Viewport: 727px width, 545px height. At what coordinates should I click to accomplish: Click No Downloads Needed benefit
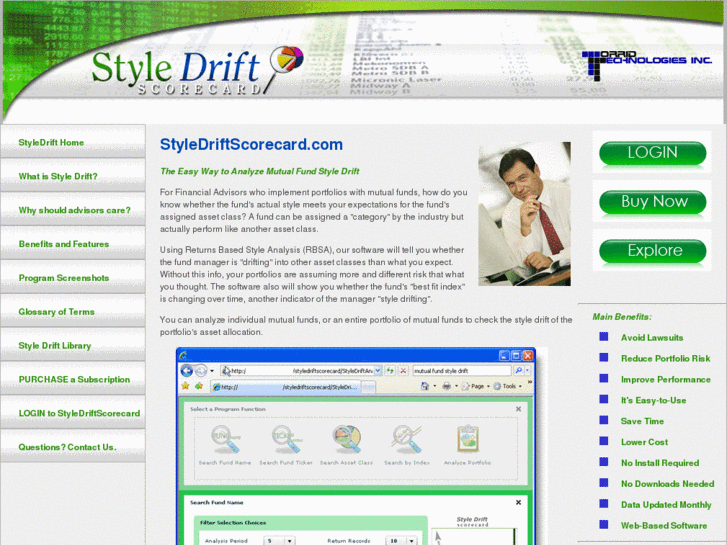(667, 484)
